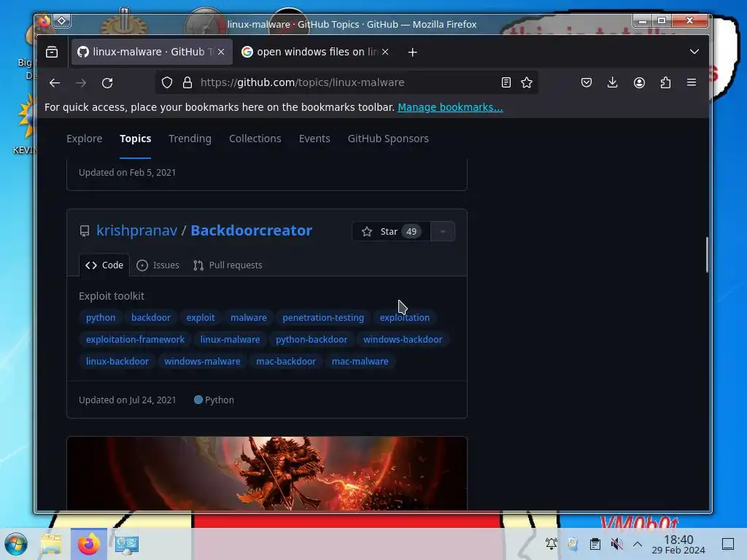Image resolution: width=747 pixels, height=560 pixels.
Task: Reload the page with the refresh icon
Action: click(x=107, y=83)
